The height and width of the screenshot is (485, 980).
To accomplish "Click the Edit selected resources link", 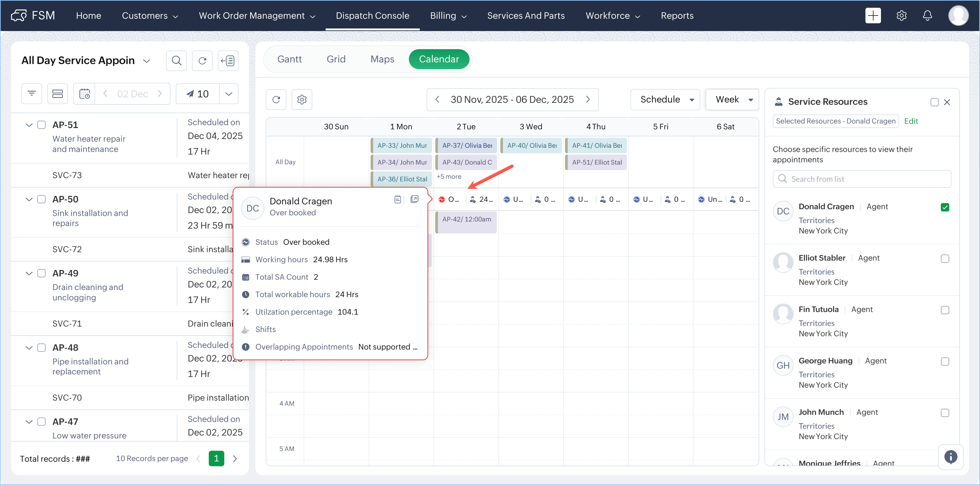I will 911,121.
